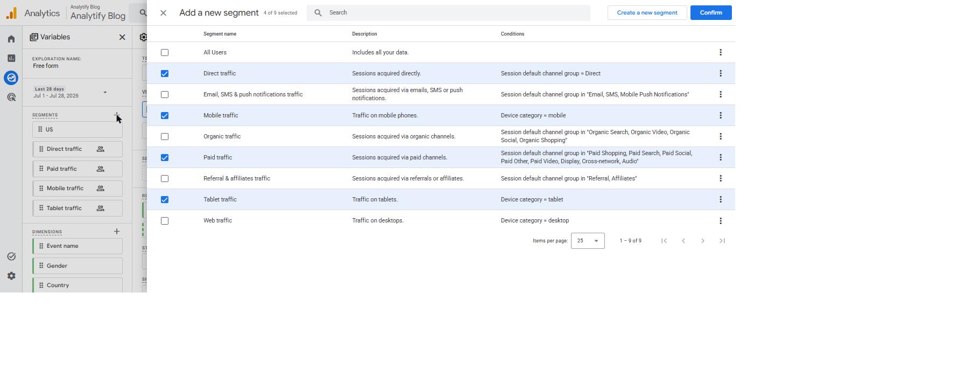980x390 pixels.
Task: Open the Items per page dropdown
Action: 588,241
